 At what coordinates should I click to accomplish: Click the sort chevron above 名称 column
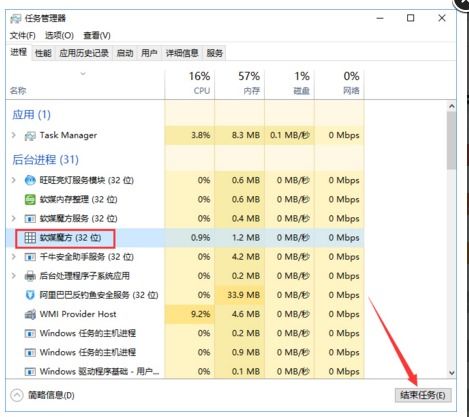tap(83, 73)
